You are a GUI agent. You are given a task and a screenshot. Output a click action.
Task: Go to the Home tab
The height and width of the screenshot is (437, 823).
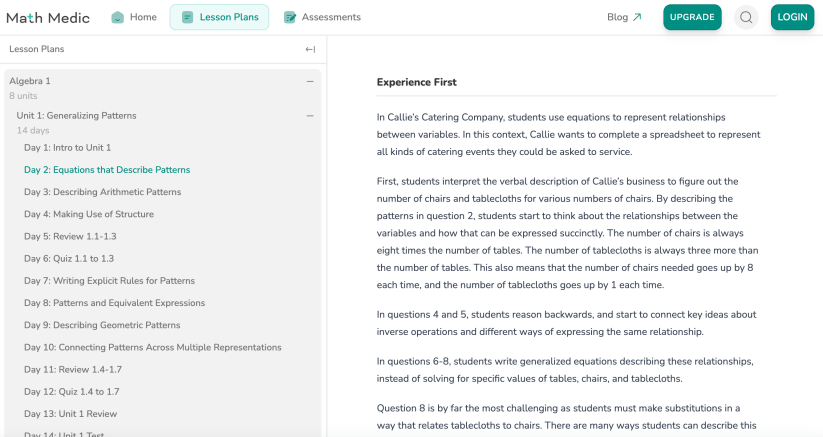(143, 17)
